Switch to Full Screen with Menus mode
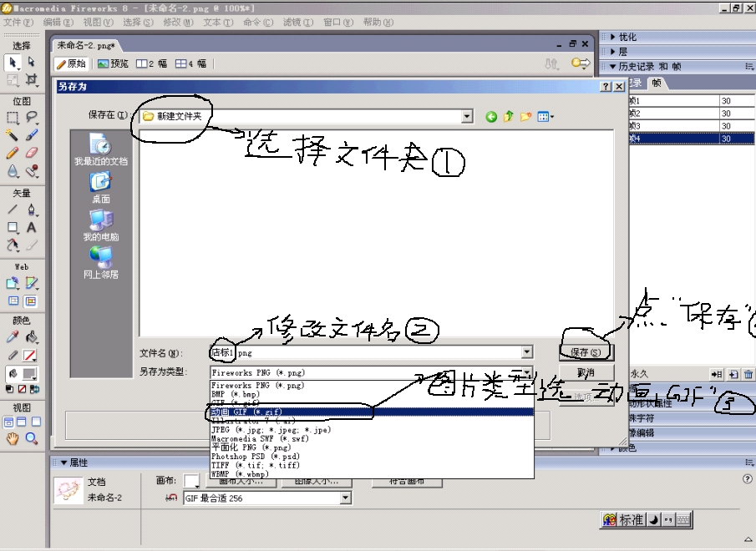Viewport: 756px width, 551px height. 22,422
